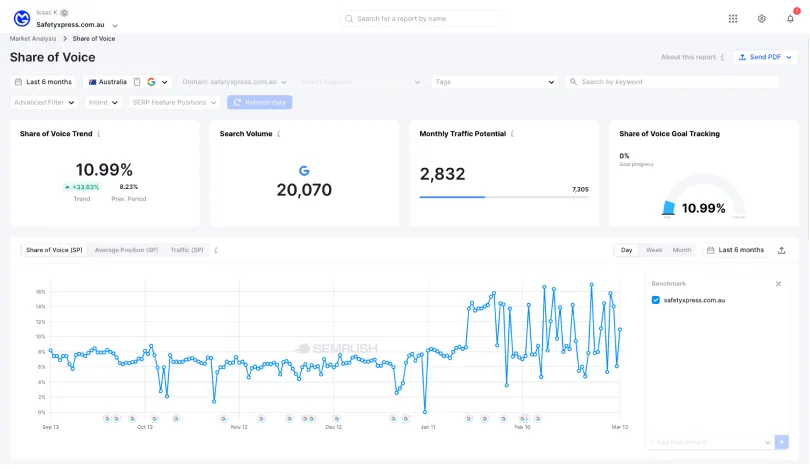The height and width of the screenshot is (469, 810).
Task: Click the info icon beside Share of Voice Trend
Action: (x=99, y=134)
